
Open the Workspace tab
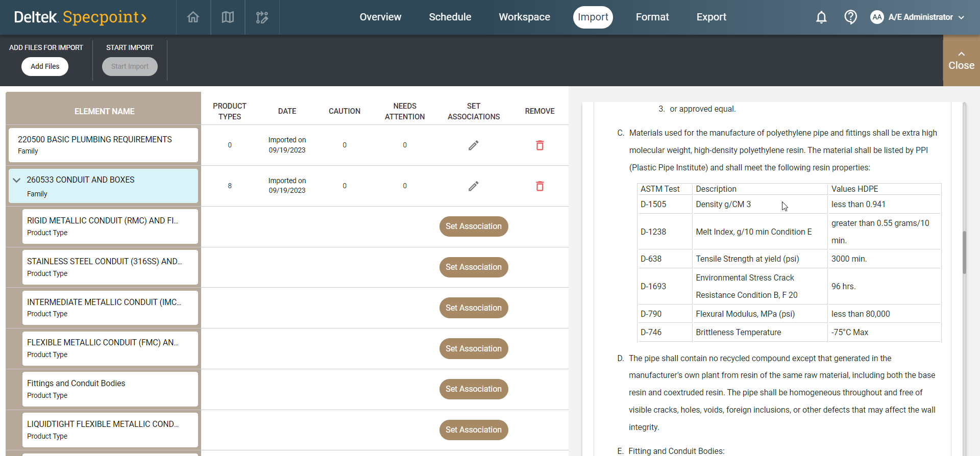point(524,17)
